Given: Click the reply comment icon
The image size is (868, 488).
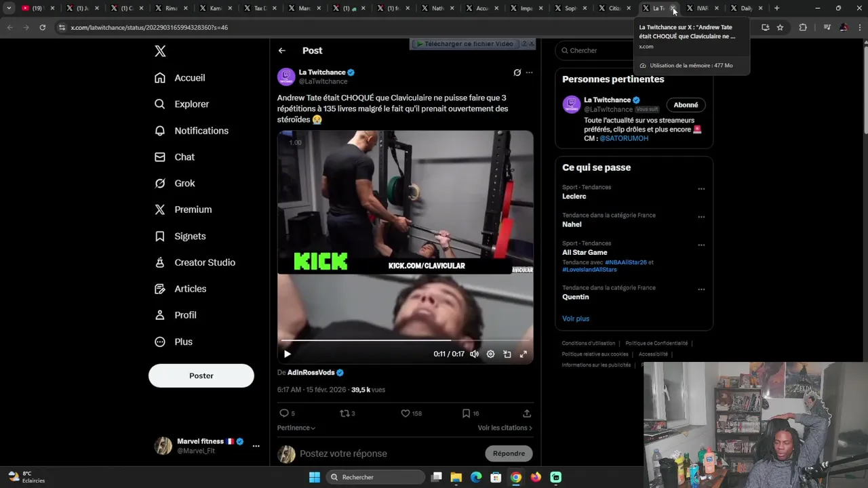Looking at the screenshot, I should click(284, 413).
